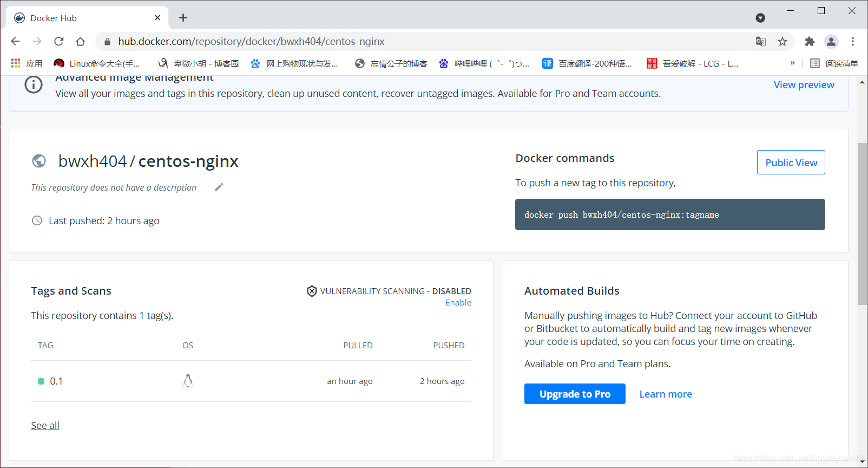Click the info icon in Advanced Image Management banner
This screenshot has width=868, height=468.
[34, 84]
